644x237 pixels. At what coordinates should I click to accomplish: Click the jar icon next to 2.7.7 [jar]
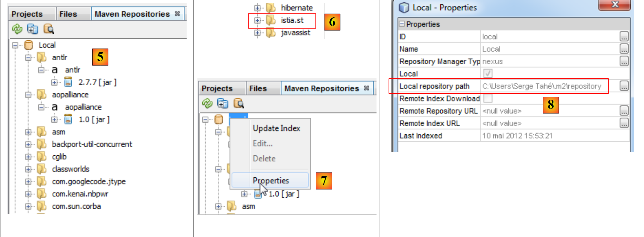tap(68, 82)
